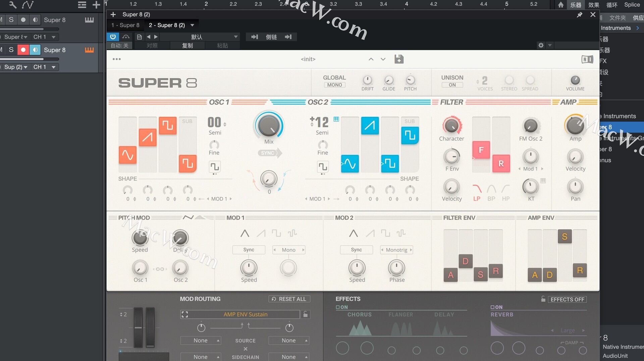
Task: Click the 复制 copy button
Action: pyautogui.click(x=187, y=45)
